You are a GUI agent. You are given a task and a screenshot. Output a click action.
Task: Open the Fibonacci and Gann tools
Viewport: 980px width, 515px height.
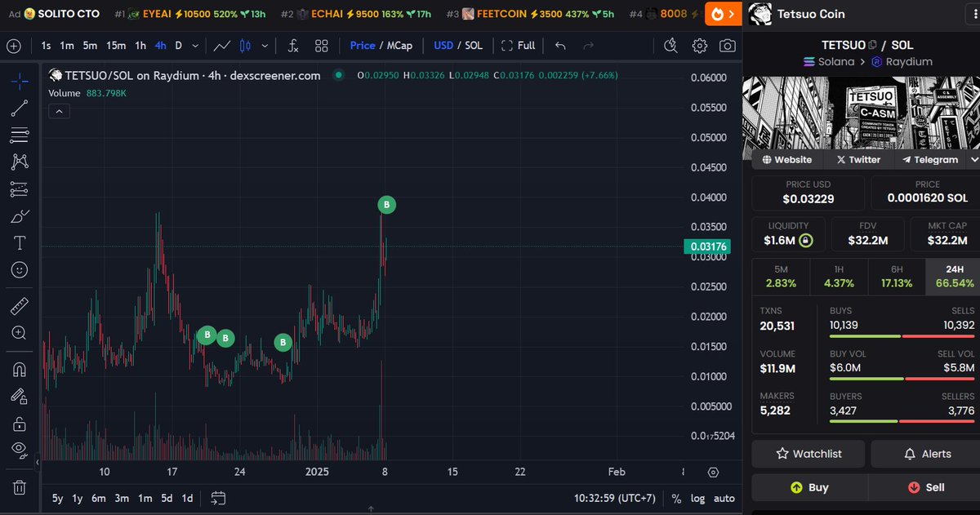coord(20,135)
